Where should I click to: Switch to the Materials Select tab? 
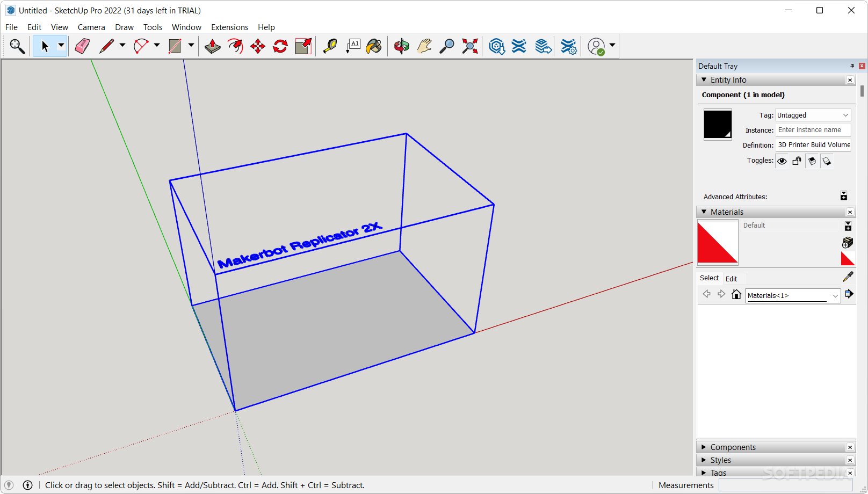tap(709, 278)
